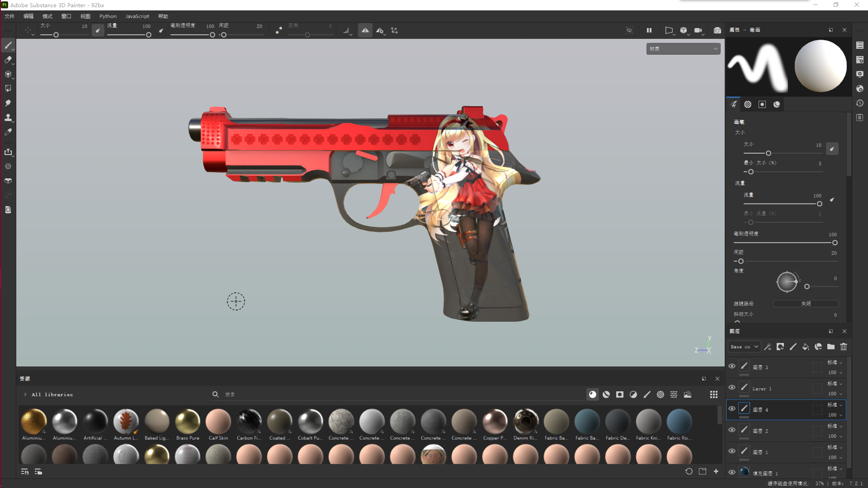Viewport: 868px width, 488px height.
Task: Add a new fill layer with bucket icon
Action: (x=806, y=347)
